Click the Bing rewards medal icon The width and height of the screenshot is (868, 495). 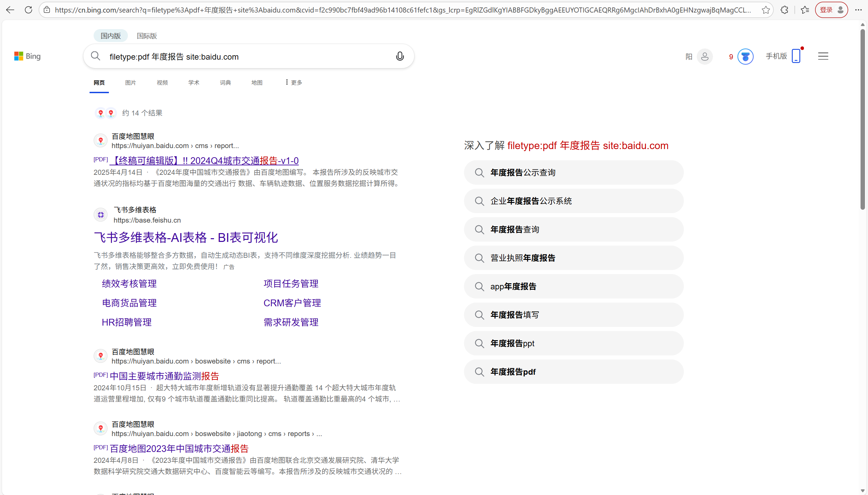click(745, 57)
